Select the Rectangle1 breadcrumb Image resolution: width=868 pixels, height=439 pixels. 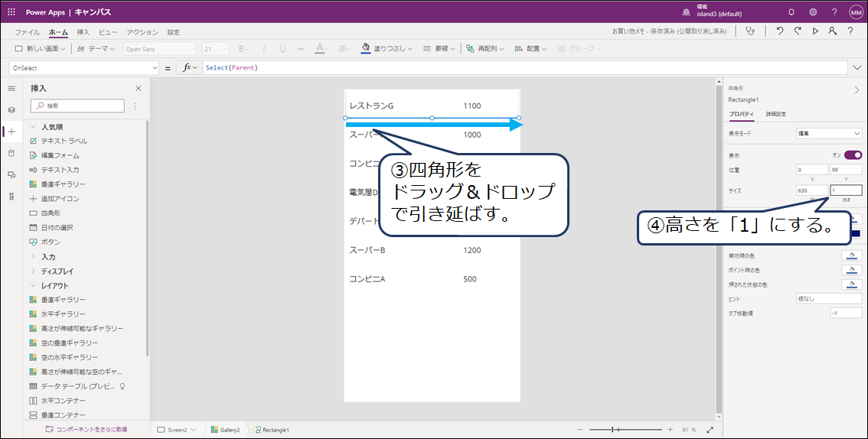click(x=271, y=430)
